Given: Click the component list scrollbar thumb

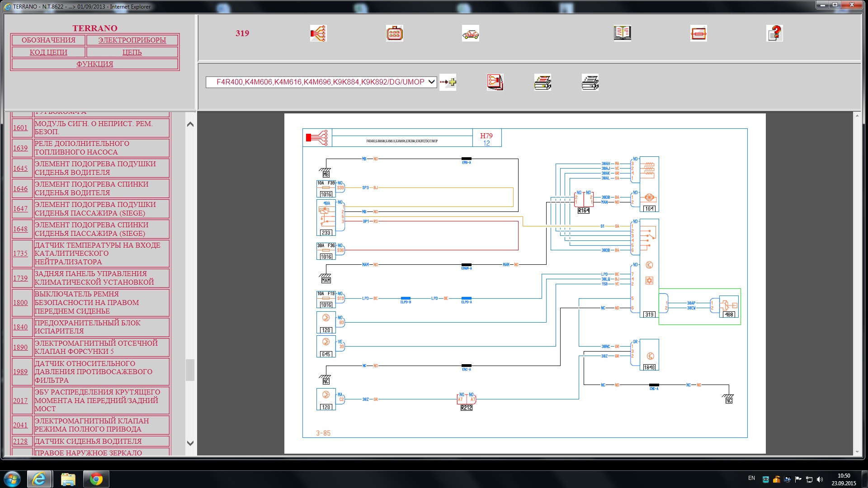Looking at the screenshot, I should point(190,370).
